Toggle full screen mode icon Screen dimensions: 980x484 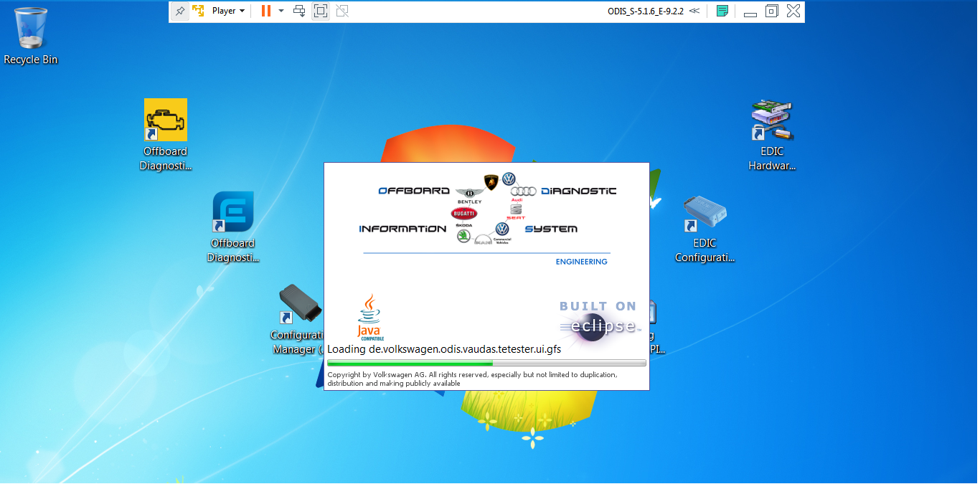(x=321, y=11)
